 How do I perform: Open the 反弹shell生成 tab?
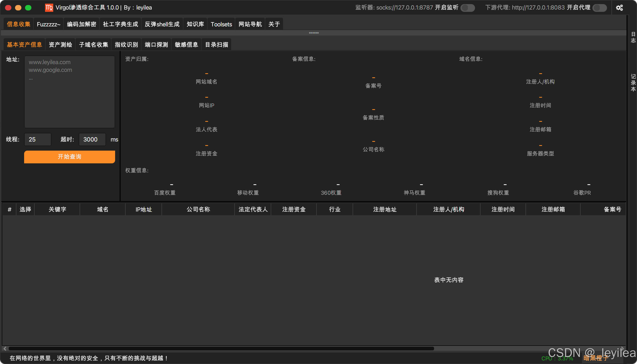pos(162,24)
